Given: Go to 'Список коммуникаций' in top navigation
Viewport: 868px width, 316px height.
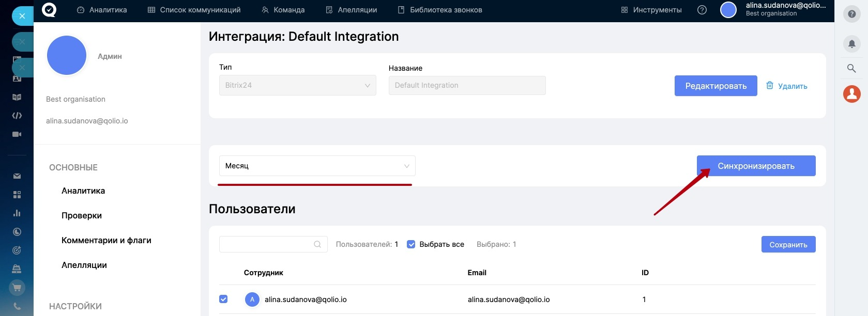Looking at the screenshot, I should [194, 10].
